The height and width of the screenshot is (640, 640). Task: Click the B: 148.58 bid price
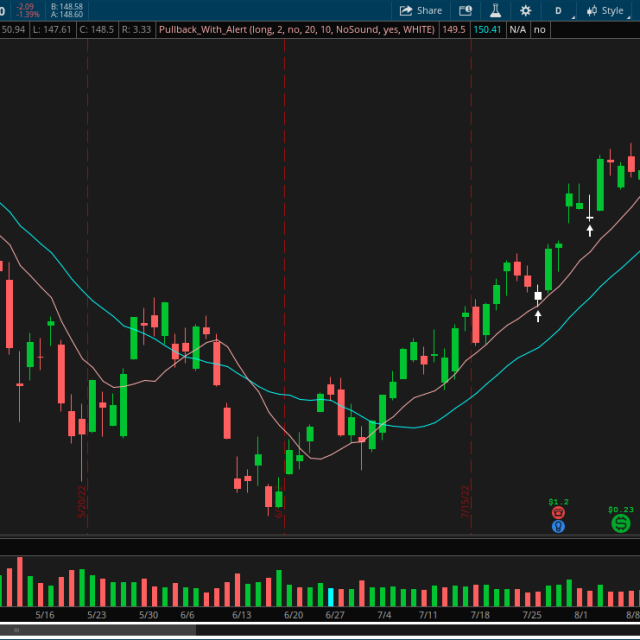[67, 7]
